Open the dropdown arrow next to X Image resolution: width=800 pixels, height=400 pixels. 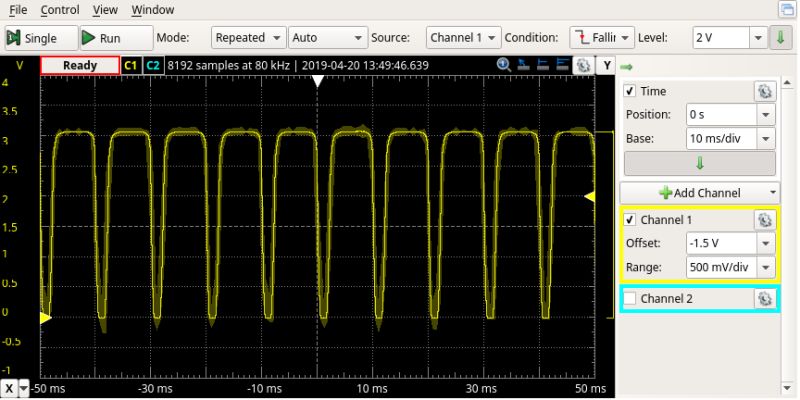(x=24, y=389)
